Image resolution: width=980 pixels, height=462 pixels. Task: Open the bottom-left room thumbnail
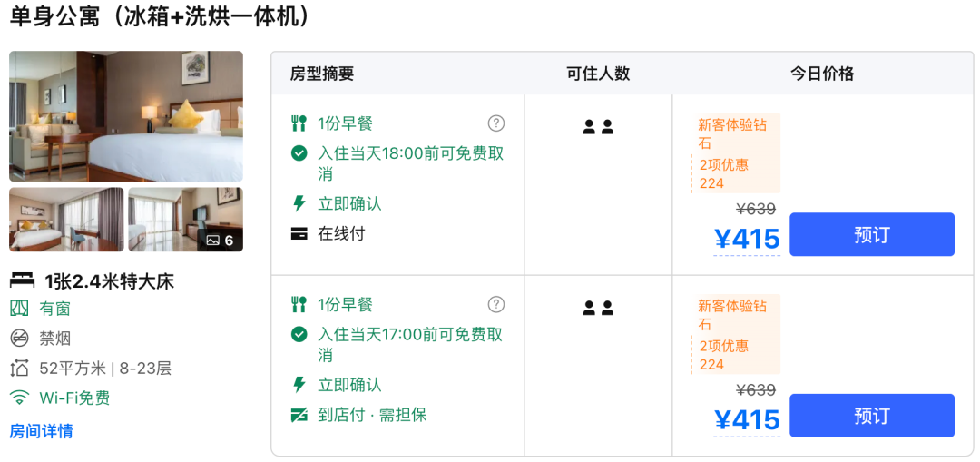(x=66, y=220)
